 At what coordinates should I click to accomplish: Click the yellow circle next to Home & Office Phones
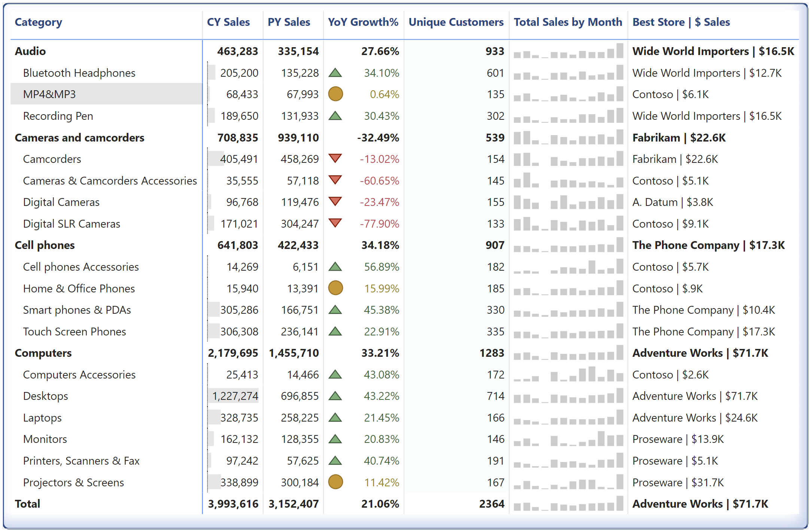336,288
